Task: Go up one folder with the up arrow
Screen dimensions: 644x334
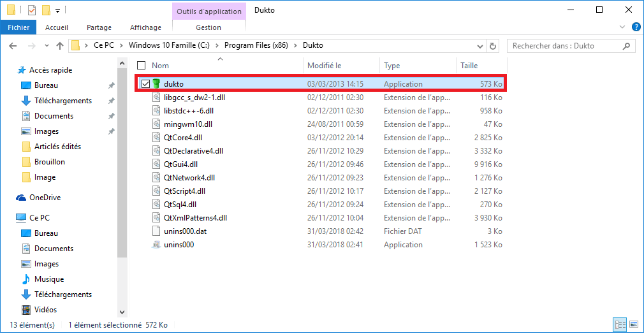Action: 59,46
